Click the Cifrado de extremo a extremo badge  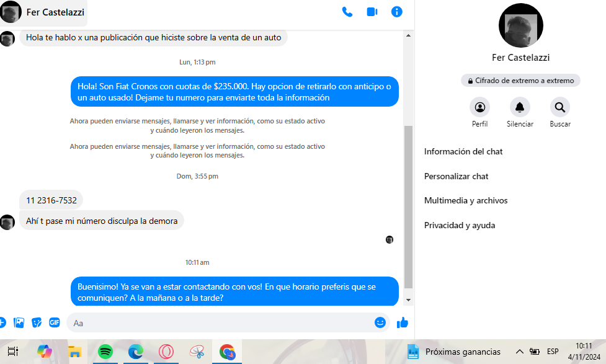click(520, 81)
